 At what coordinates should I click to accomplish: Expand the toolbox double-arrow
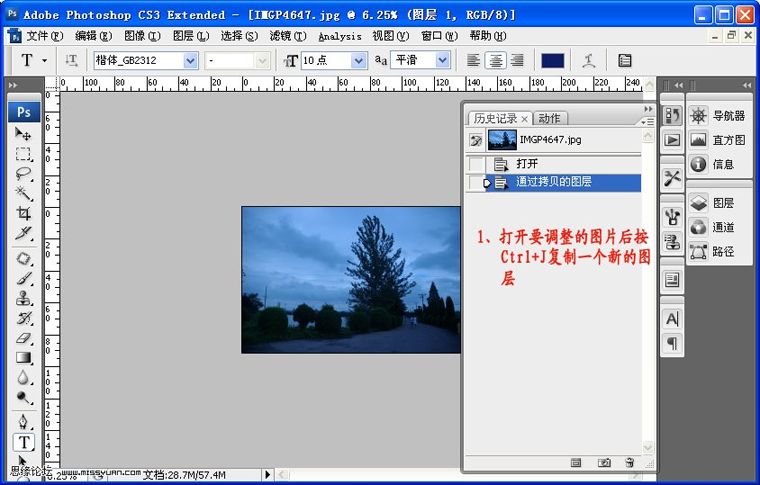[13, 85]
